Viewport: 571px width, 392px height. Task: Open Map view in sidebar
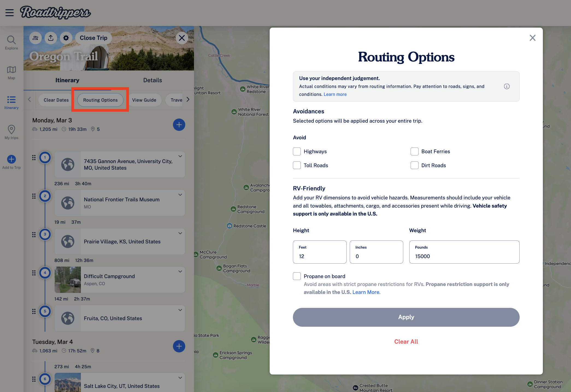coord(11,73)
